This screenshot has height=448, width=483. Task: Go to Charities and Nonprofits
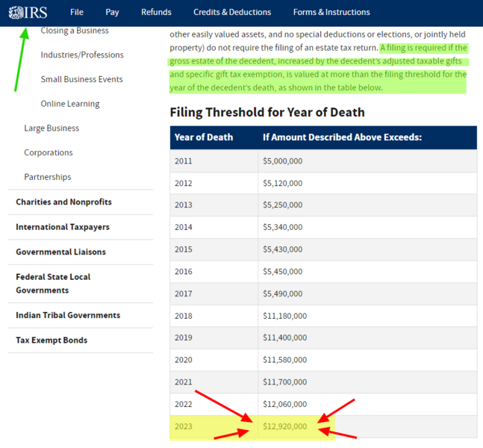(63, 202)
